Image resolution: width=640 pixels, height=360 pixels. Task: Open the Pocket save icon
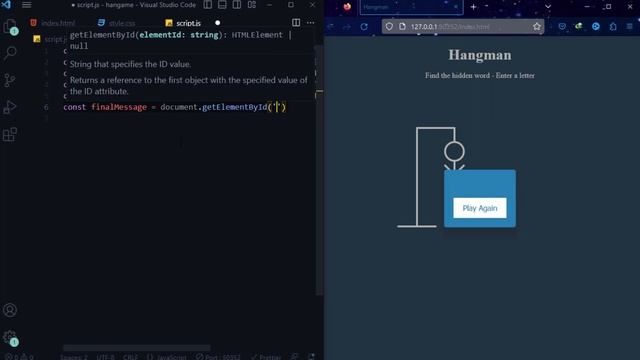(x=562, y=27)
